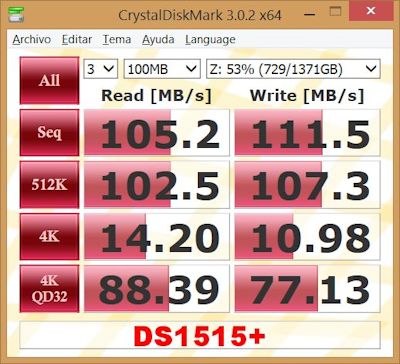
Task: Open the Ayuda menu
Action: [158, 40]
